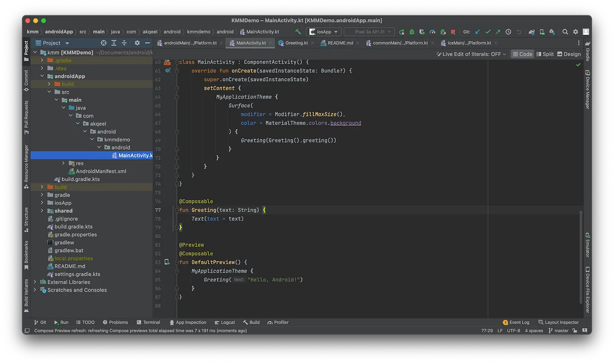The image size is (614, 364).
Task: Stop the running application
Action: [453, 32]
